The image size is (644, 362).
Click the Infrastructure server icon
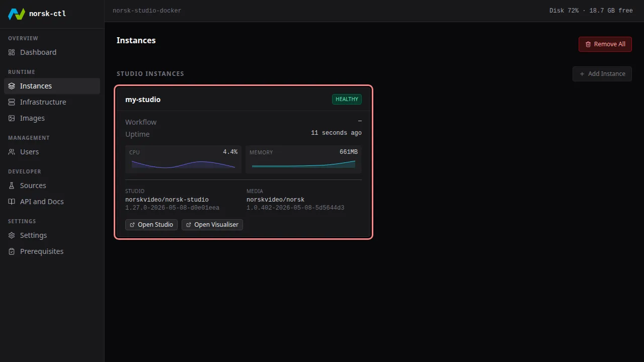pos(12,102)
